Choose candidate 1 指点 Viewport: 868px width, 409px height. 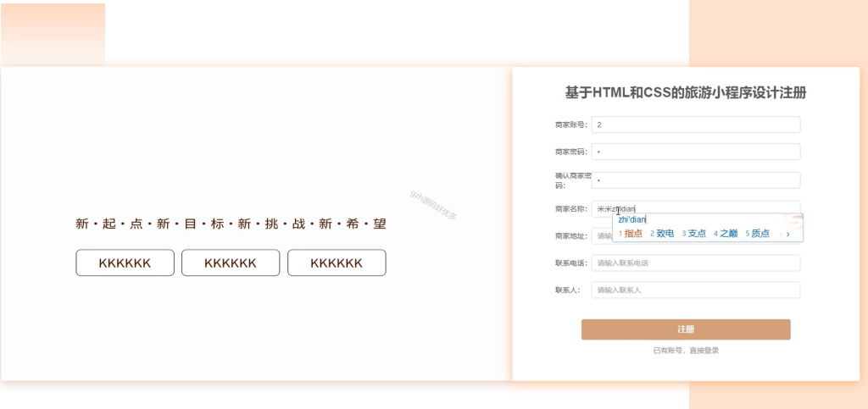pos(631,234)
